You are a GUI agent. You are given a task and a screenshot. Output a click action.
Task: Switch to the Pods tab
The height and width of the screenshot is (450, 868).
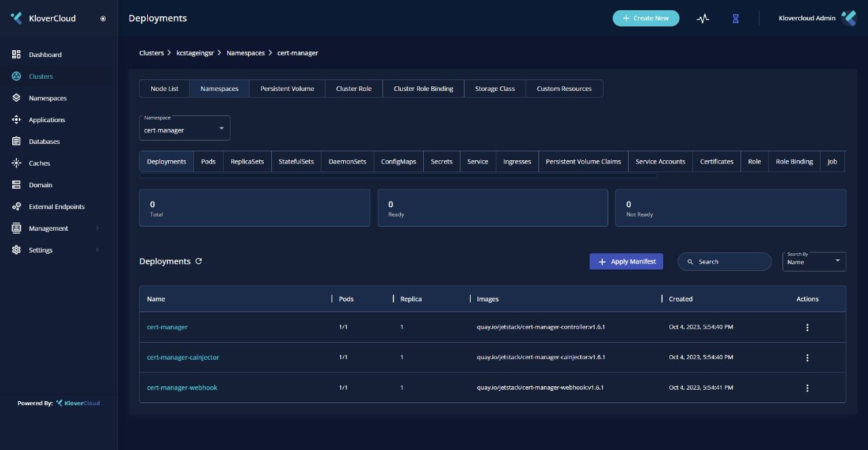[x=208, y=162]
